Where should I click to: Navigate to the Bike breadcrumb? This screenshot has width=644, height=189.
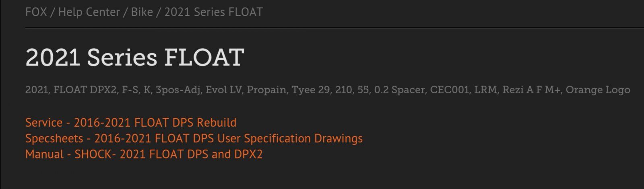[x=142, y=12]
